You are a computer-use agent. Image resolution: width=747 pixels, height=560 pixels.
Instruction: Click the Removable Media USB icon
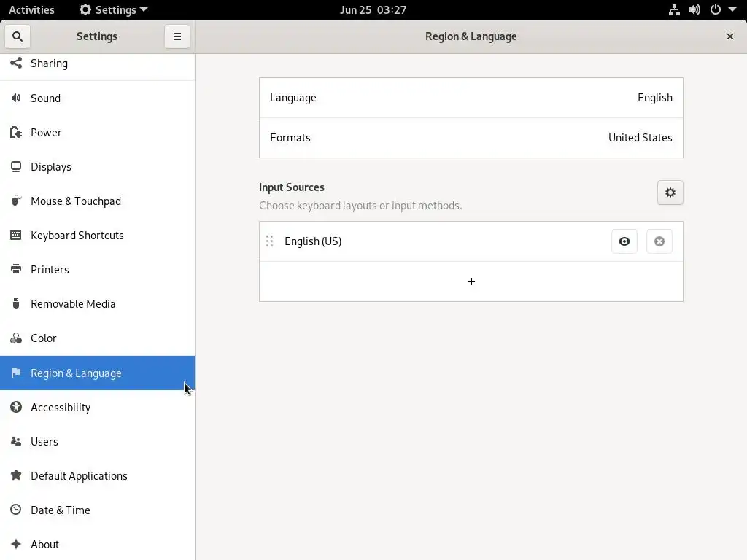[16, 303]
